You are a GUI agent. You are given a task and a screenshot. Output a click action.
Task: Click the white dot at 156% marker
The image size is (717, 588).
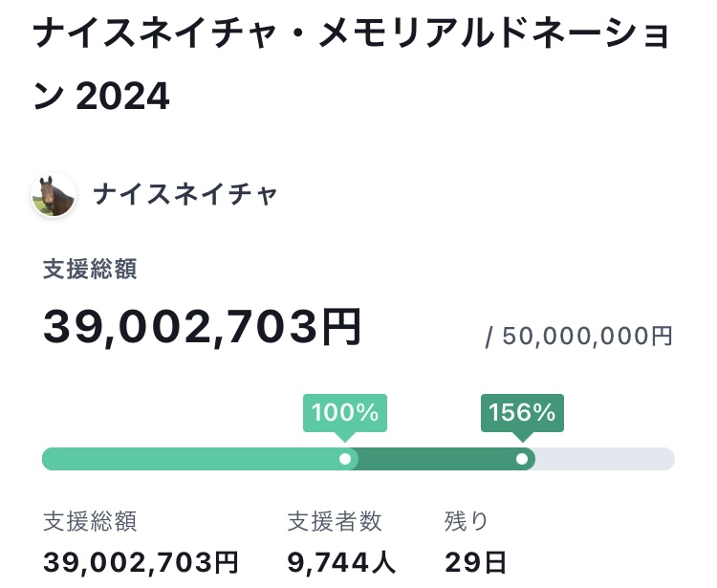click(x=522, y=459)
